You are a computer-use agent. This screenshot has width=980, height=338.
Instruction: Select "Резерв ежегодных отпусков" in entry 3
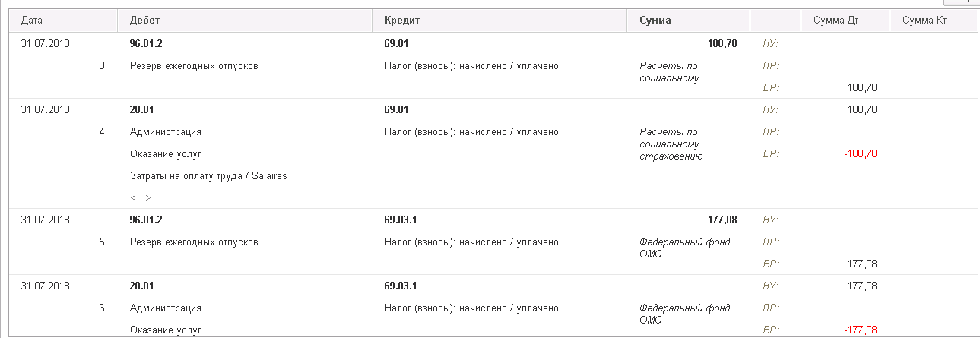point(194,66)
